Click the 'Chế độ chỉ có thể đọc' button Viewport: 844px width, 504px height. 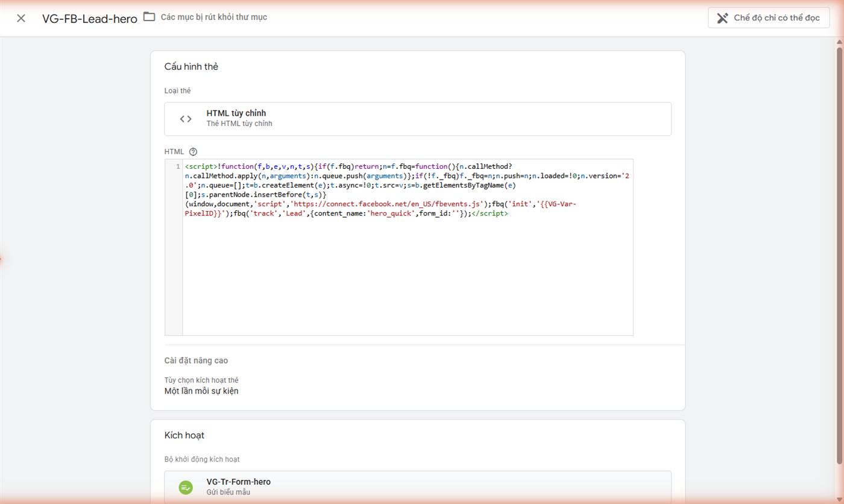tap(769, 18)
